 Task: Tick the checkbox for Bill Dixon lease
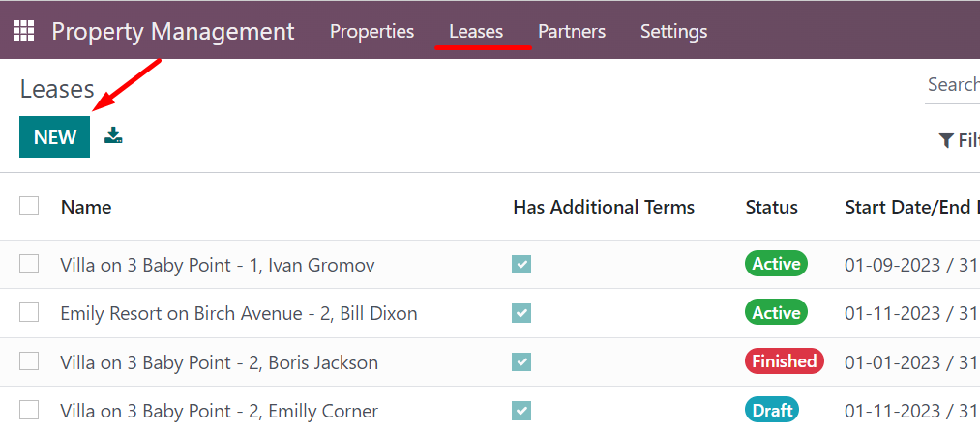pos(29,312)
